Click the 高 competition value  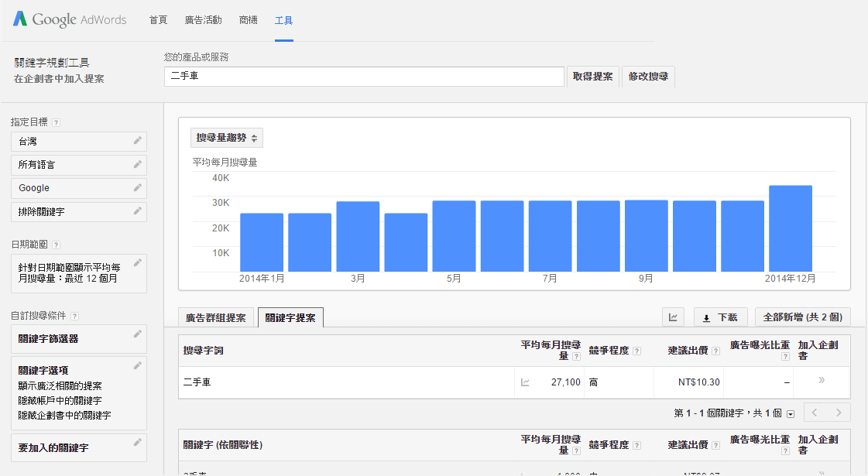593,382
